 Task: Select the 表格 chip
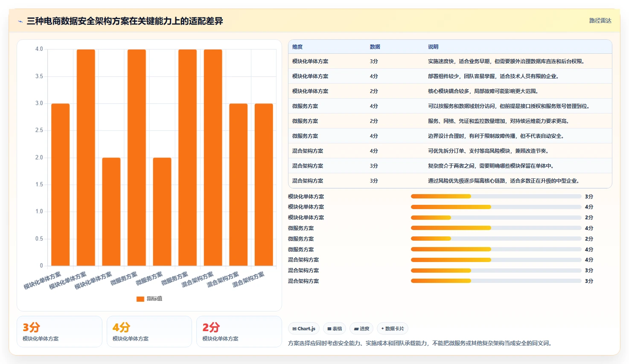335,329
